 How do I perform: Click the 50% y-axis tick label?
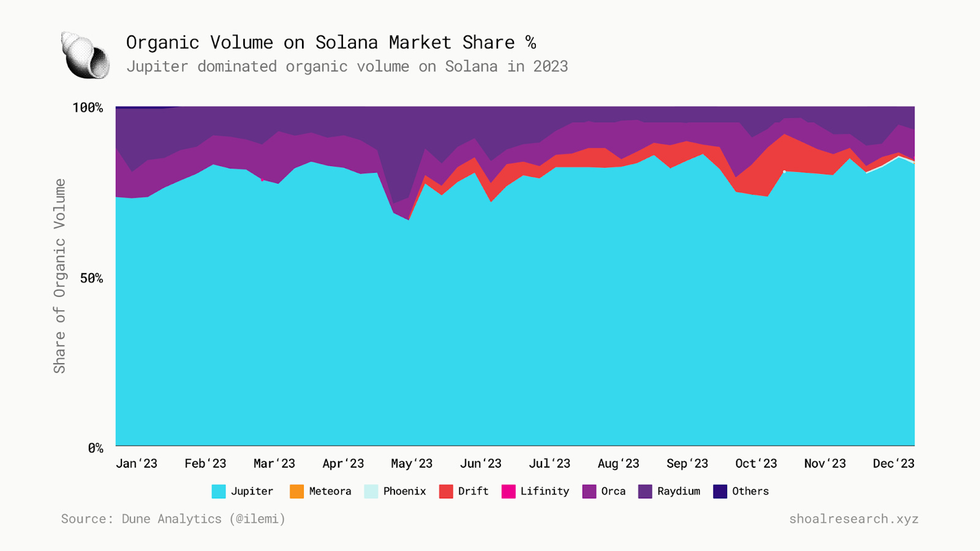(91, 278)
